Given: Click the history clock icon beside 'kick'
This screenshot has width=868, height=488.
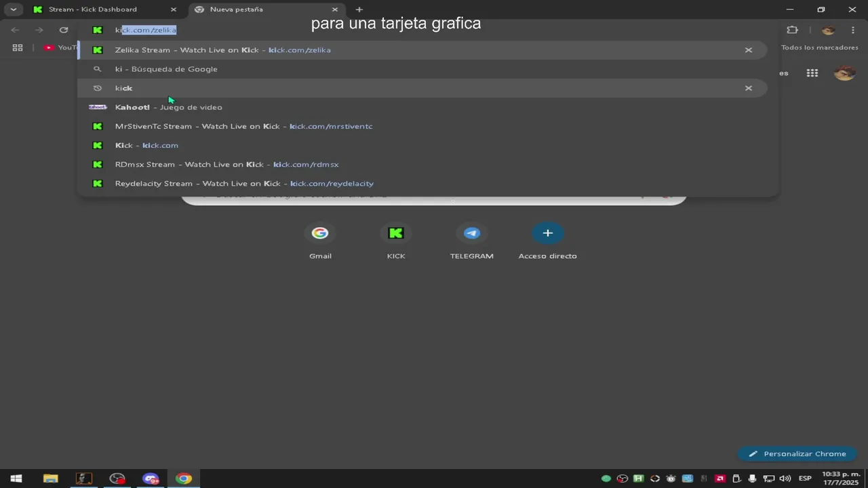Looking at the screenshot, I should (98, 88).
